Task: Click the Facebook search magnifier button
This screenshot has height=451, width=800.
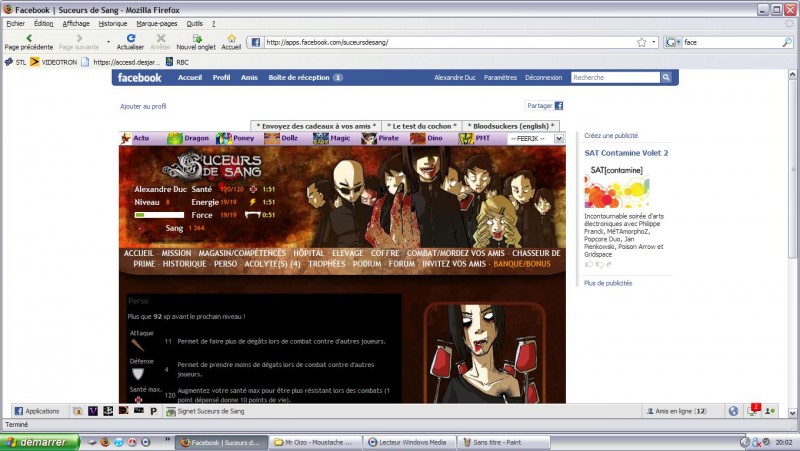Action: [666, 78]
